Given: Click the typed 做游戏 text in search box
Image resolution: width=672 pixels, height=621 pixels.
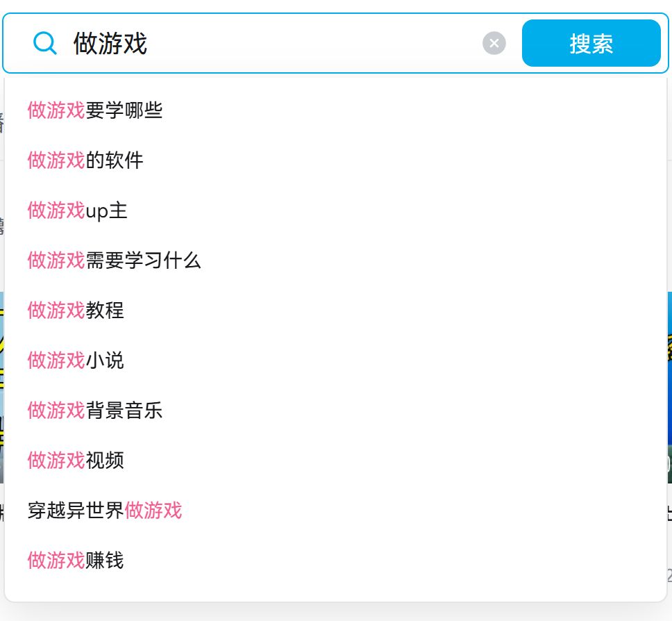Looking at the screenshot, I should [x=110, y=44].
